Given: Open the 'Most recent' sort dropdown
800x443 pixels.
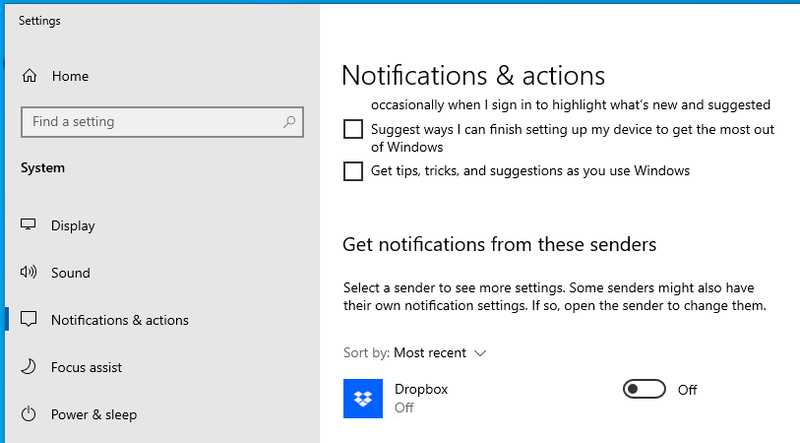Looking at the screenshot, I should (x=430, y=353).
